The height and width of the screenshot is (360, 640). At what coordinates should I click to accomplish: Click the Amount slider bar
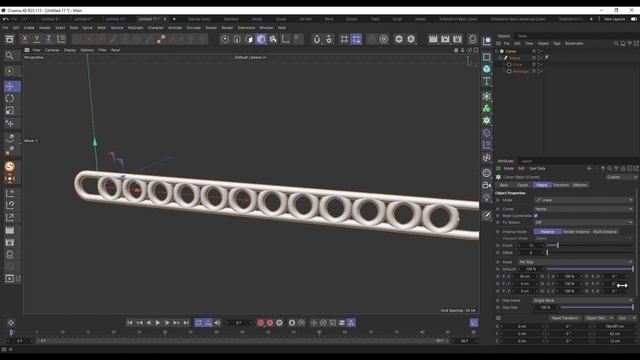tap(590, 269)
